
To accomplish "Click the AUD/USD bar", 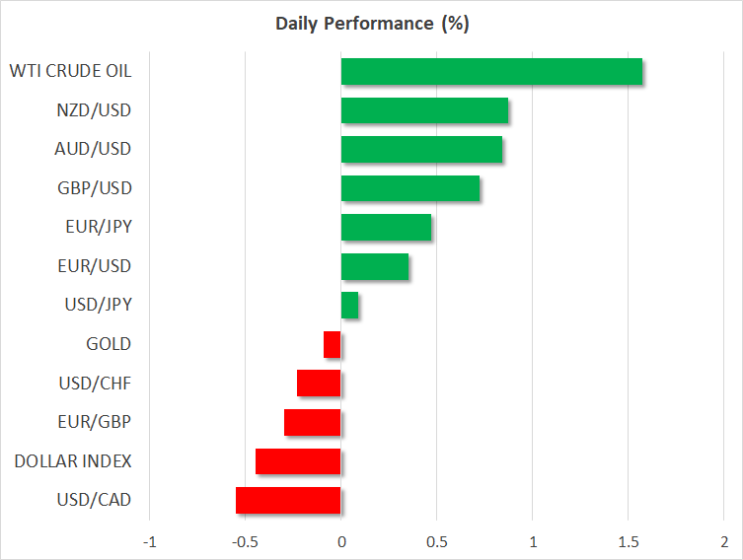I will coord(421,150).
